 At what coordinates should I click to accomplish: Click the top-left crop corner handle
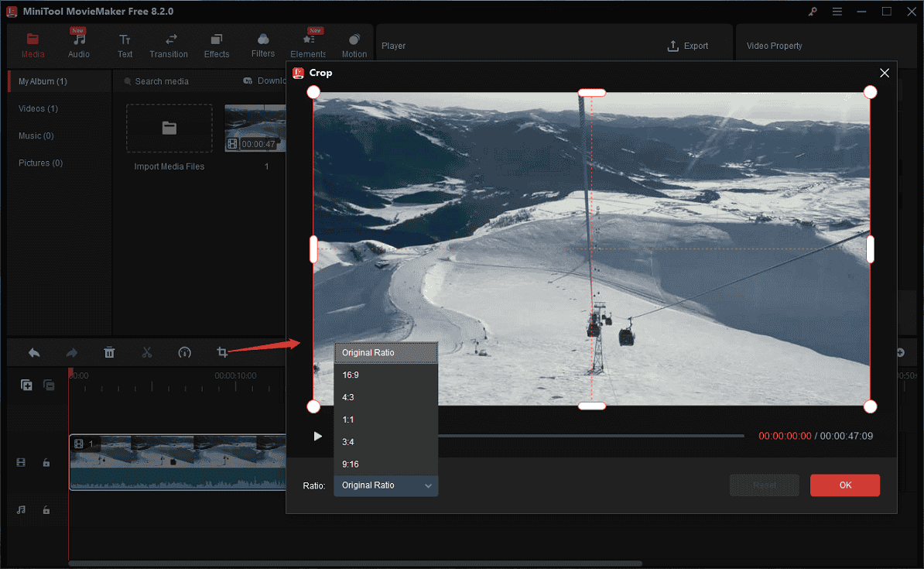(x=313, y=92)
